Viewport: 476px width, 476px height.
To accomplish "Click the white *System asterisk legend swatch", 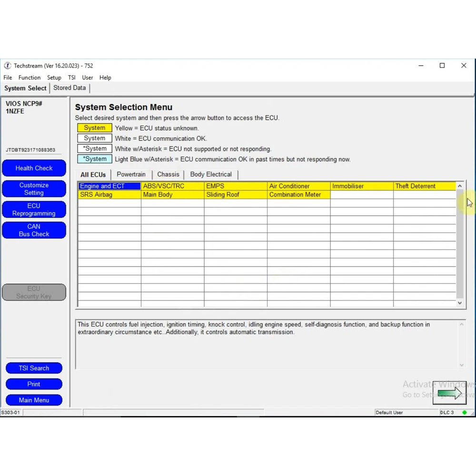I will 94,149.
